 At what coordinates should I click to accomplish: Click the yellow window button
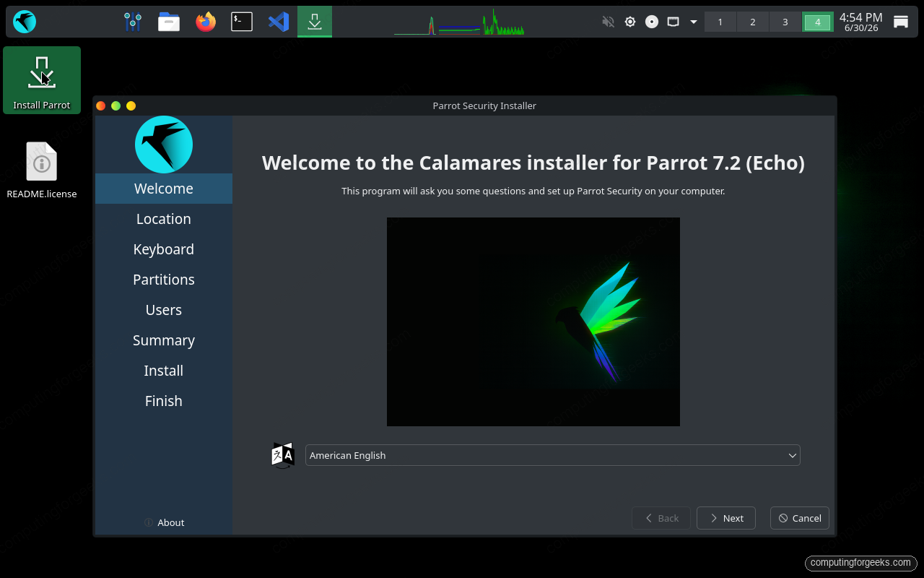coord(131,105)
